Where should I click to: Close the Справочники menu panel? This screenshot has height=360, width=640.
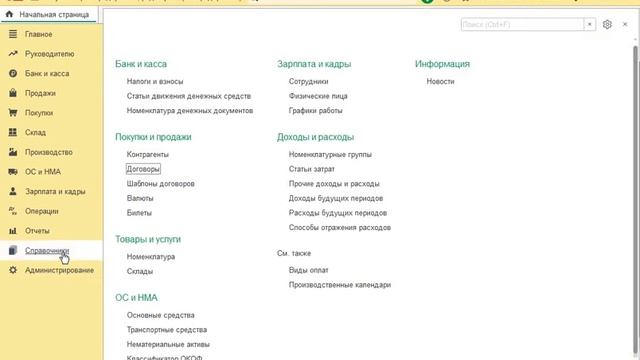click(625, 24)
